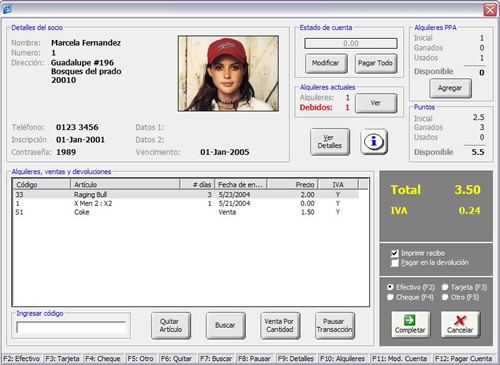Click the Puntos Disponible value 5.5

click(478, 152)
